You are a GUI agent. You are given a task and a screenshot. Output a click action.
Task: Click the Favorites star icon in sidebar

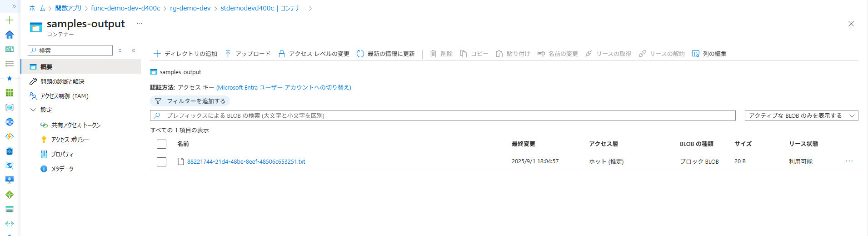click(x=10, y=78)
